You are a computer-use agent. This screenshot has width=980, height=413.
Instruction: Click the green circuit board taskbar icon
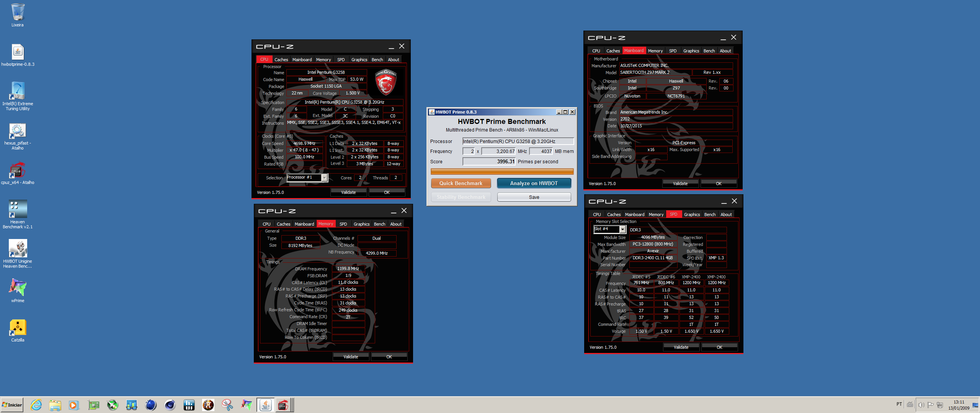[93, 405]
